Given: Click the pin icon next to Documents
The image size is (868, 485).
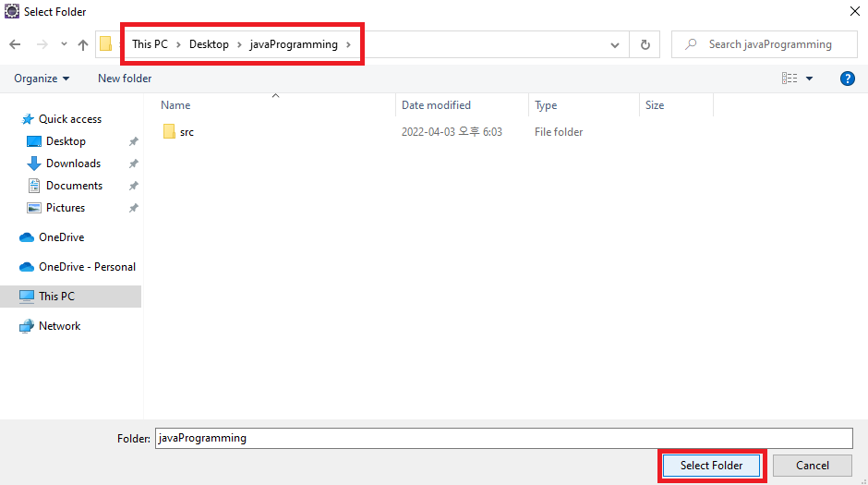Looking at the screenshot, I should tap(133, 186).
